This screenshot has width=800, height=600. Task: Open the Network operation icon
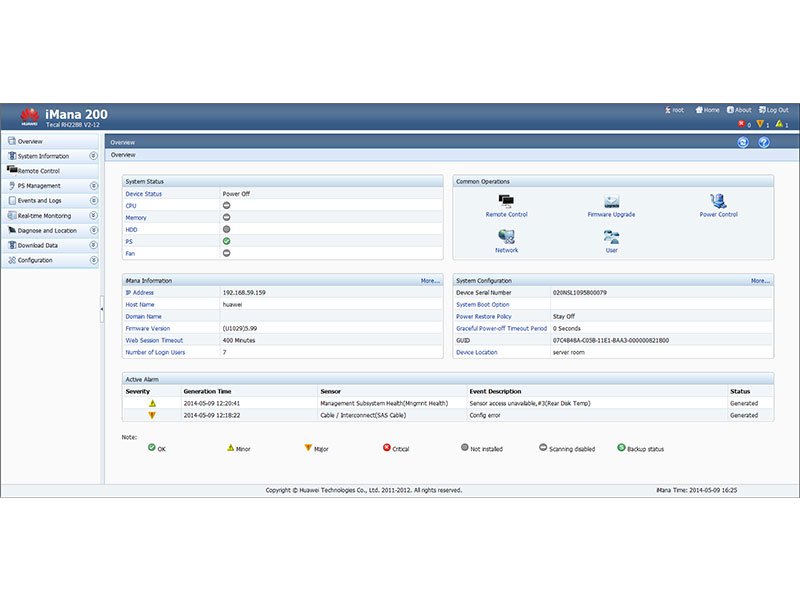[x=506, y=237]
